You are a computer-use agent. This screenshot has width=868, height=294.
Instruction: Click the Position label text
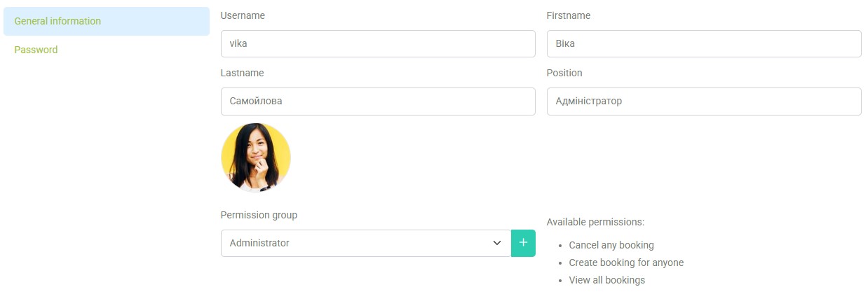[564, 73]
